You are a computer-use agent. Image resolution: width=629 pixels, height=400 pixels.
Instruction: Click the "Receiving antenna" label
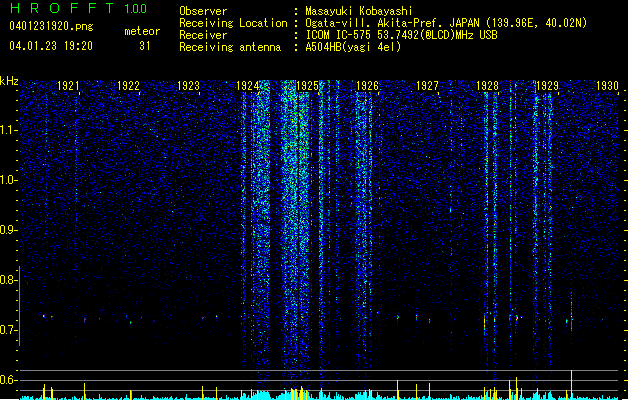click(230, 47)
